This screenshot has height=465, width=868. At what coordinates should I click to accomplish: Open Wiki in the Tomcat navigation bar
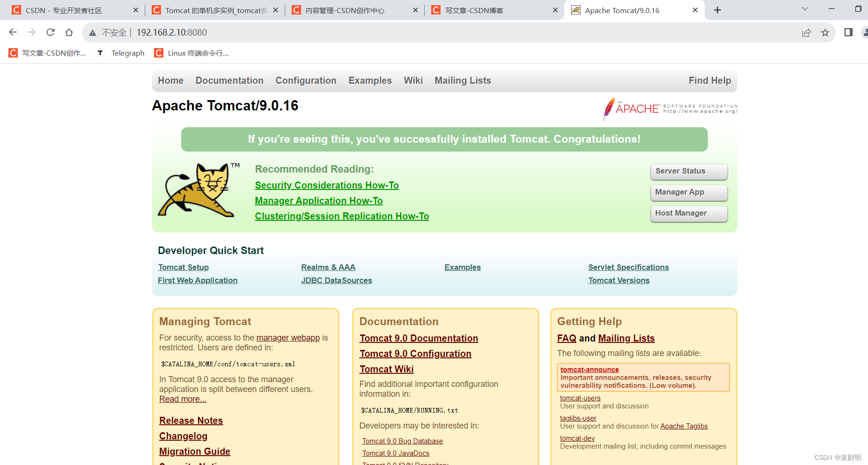click(x=413, y=80)
